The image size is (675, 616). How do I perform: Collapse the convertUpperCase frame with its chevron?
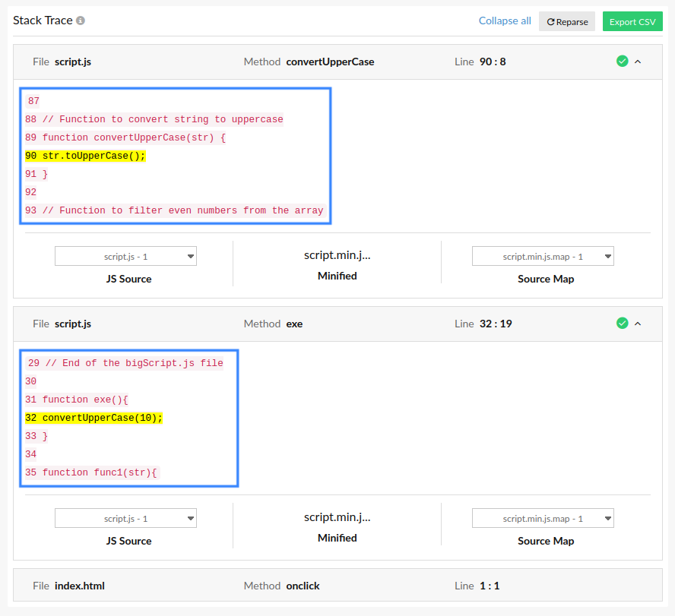click(637, 62)
